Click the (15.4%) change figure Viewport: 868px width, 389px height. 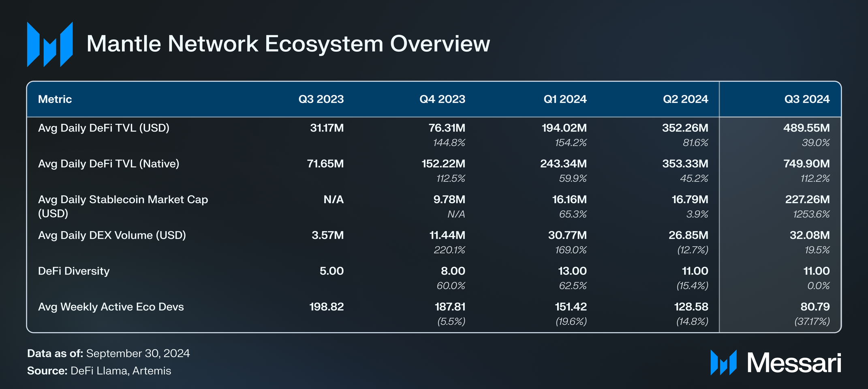692,285
